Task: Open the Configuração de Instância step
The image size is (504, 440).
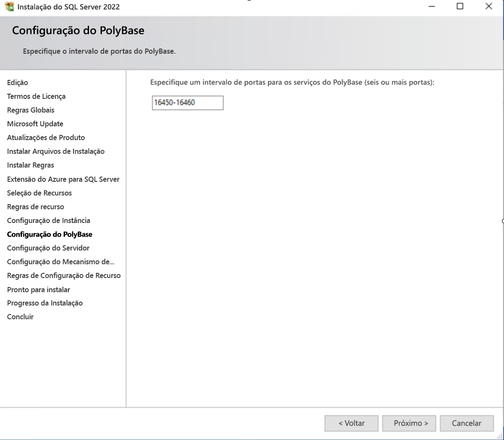Action: pyautogui.click(x=48, y=220)
